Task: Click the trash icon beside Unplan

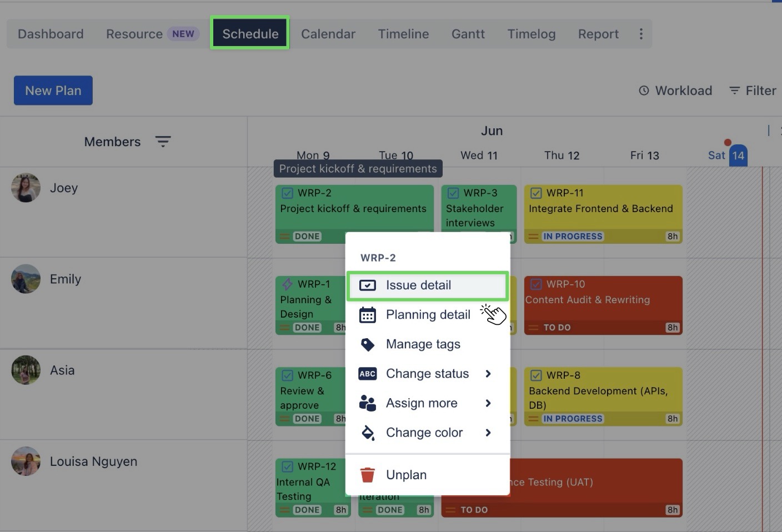Action: [x=368, y=474]
